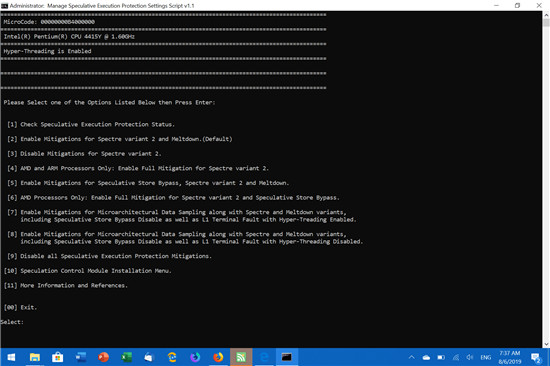
Task: Open the Action Center notifications icon
Action: pos(536,358)
